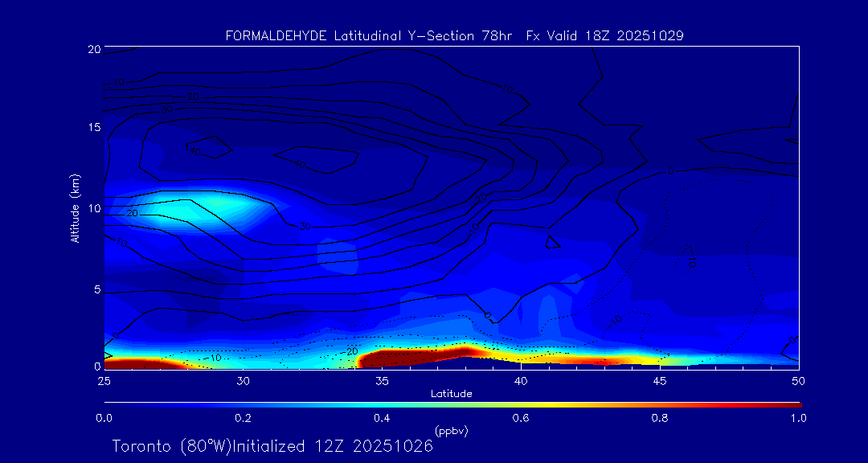Click the altitude 15 y-axis tick label
Viewport: 868px width, 463px height.
click(93, 127)
